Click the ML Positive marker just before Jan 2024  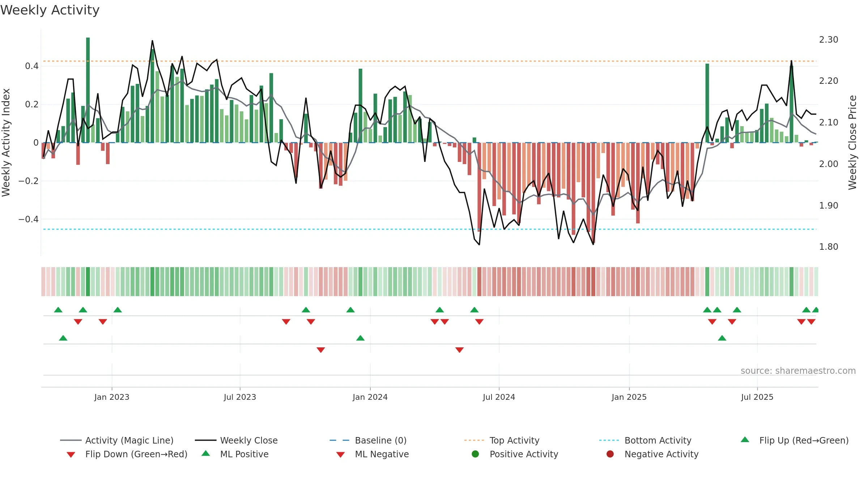point(360,338)
